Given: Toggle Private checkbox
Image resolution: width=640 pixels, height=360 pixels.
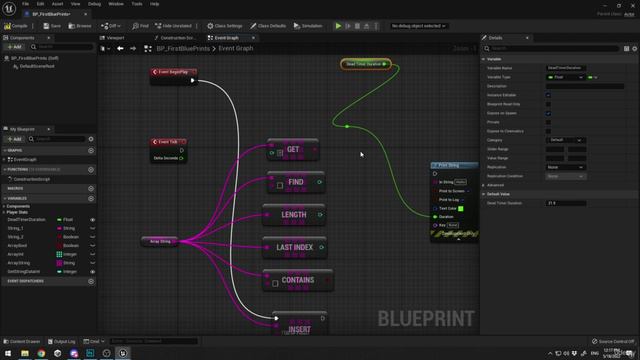Looking at the screenshot, I should coord(548,122).
